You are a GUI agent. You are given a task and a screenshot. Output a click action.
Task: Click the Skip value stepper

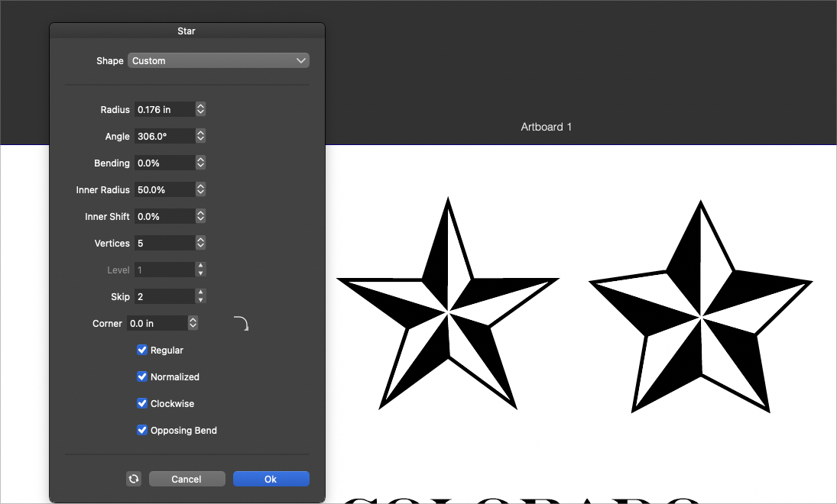[200, 296]
